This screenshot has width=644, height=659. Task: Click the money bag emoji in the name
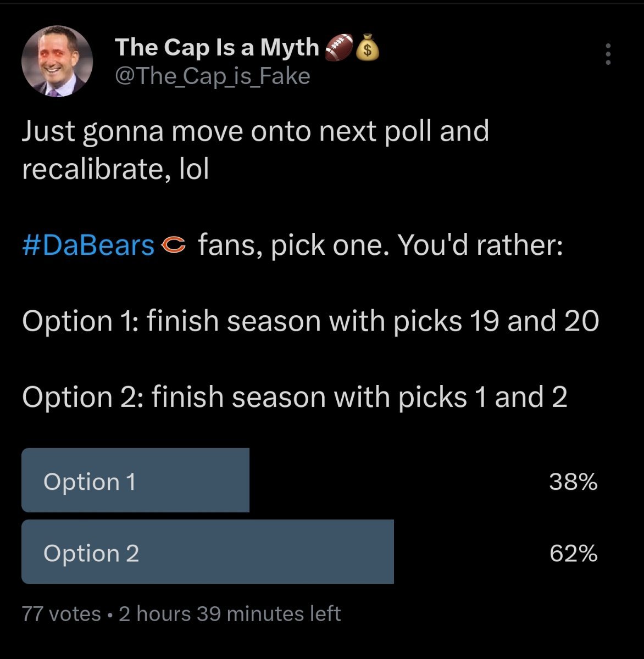point(368,48)
